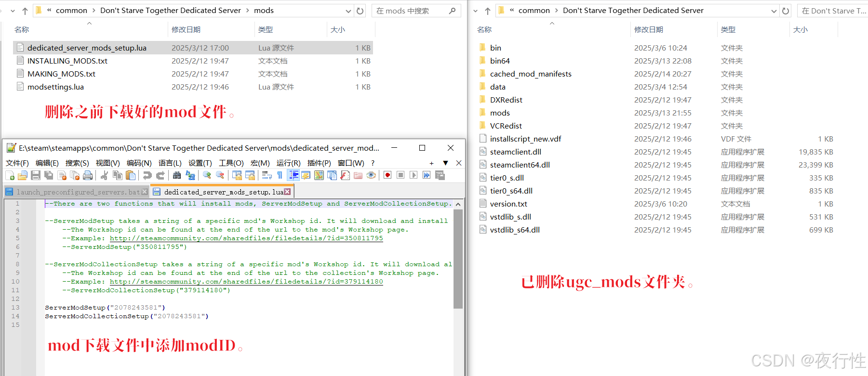Screen dimensions: 868x376
Task: Select cached_mod_manifests folder
Action: pos(531,74)
